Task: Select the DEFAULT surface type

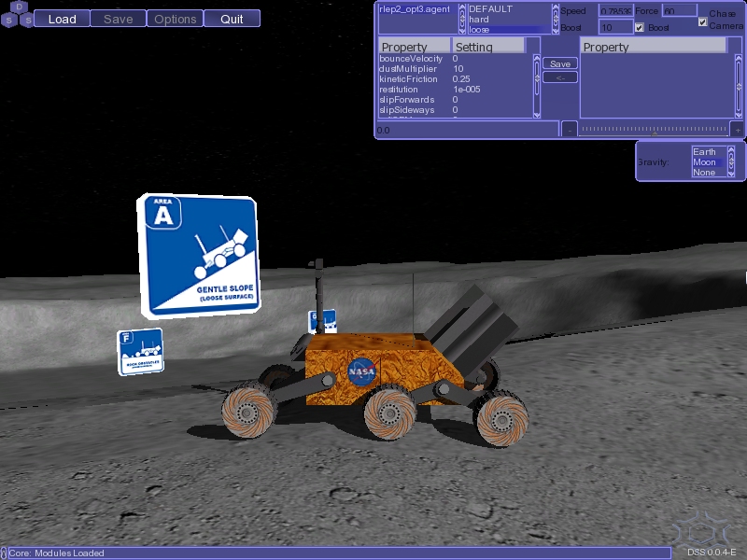Action: [x=509, y=9]
